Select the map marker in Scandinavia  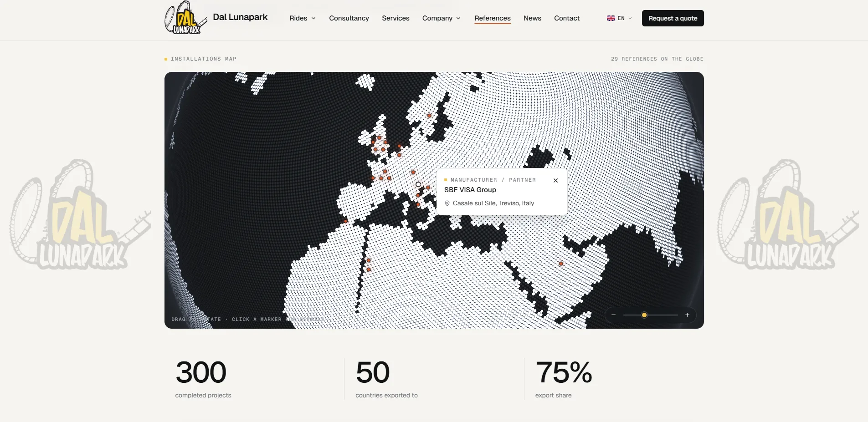pyautogui.click(x=429, y=116)
